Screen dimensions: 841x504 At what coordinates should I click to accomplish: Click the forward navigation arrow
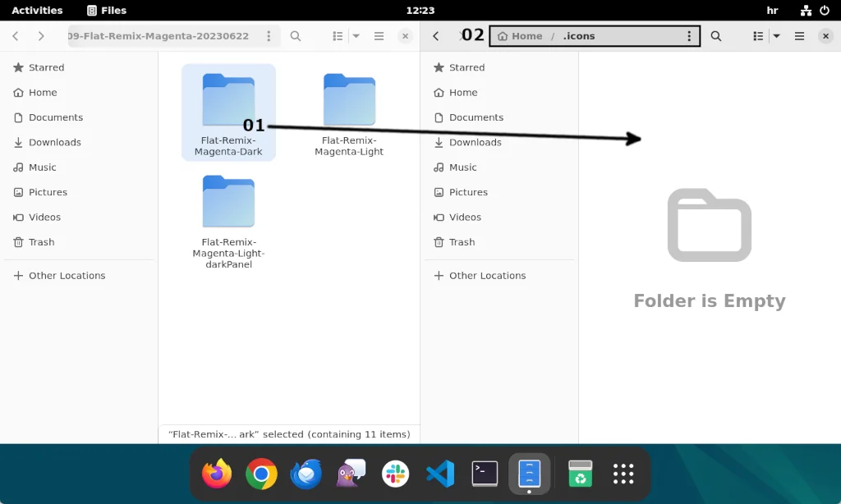[39, 35]
